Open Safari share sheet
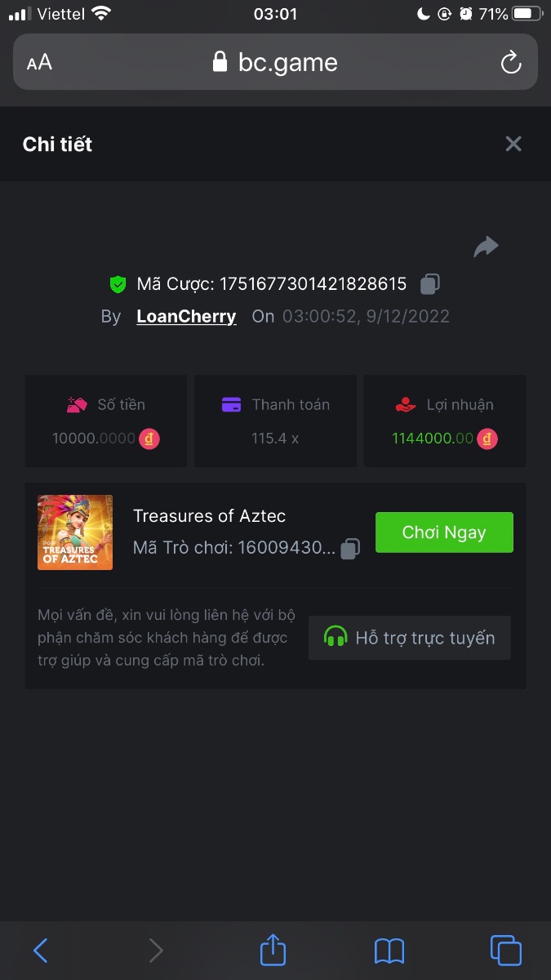The height and width of the screenshot is (980, 551). [273, 950]
